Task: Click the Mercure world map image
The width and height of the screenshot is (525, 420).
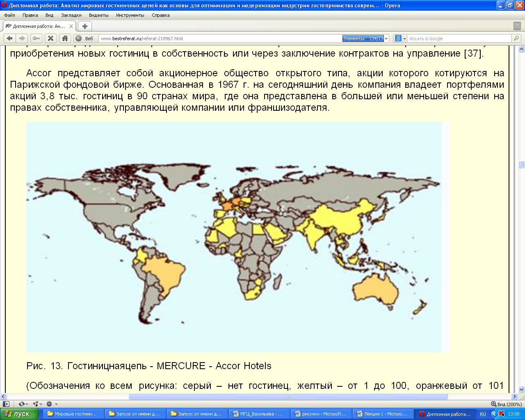Action: 237,237
